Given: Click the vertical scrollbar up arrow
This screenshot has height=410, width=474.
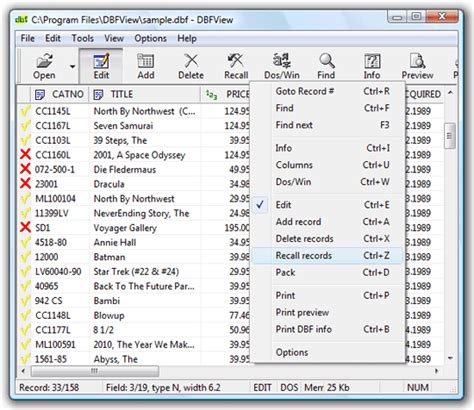Looking at the screenshot, I should point(450,93).
